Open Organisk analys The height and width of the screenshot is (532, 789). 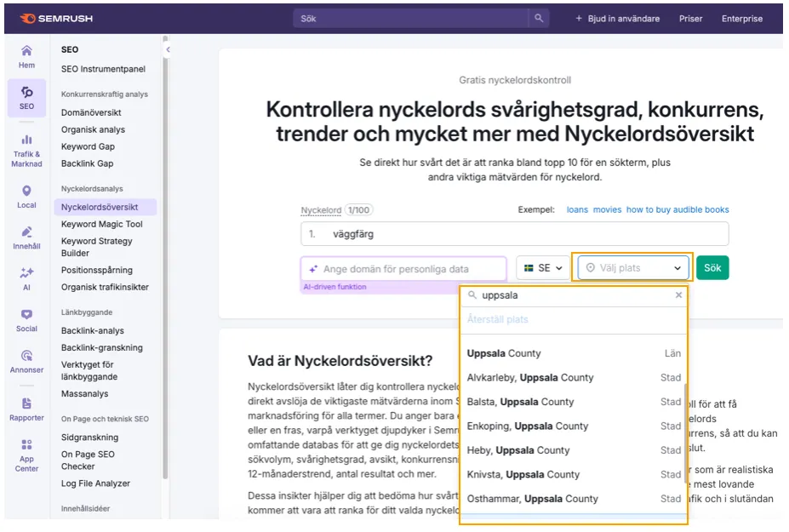(93, 129)
